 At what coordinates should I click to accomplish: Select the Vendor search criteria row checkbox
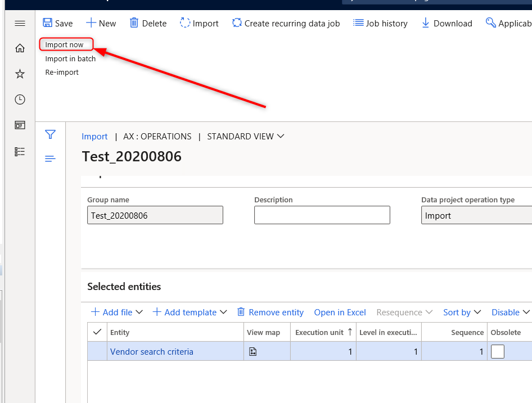click(x=97, y=351)
